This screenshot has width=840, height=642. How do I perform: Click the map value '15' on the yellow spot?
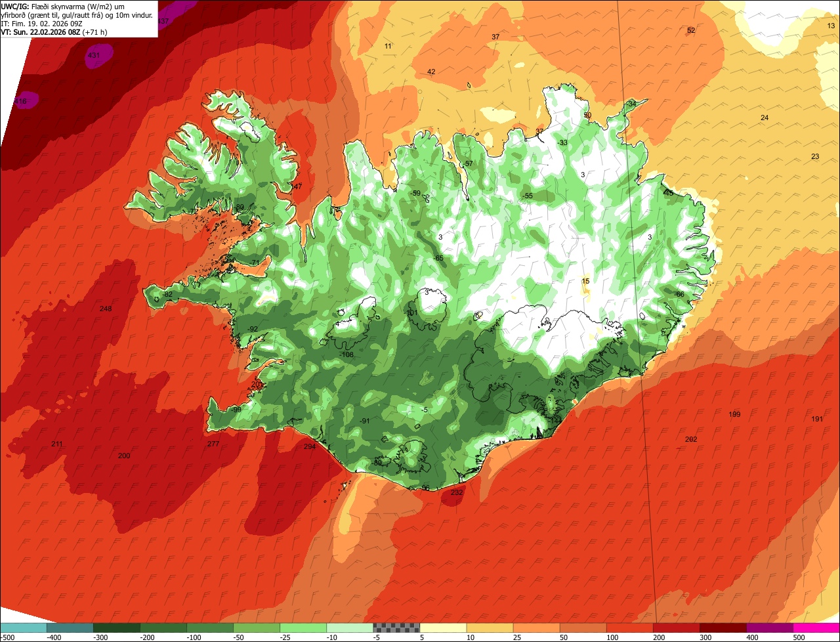(586, 281)
